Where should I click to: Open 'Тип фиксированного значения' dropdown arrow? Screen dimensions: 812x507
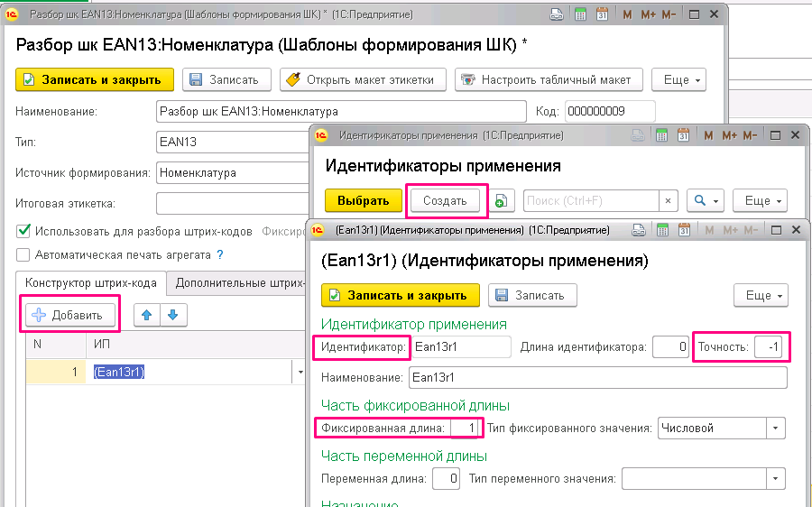(x=775, y=429)
